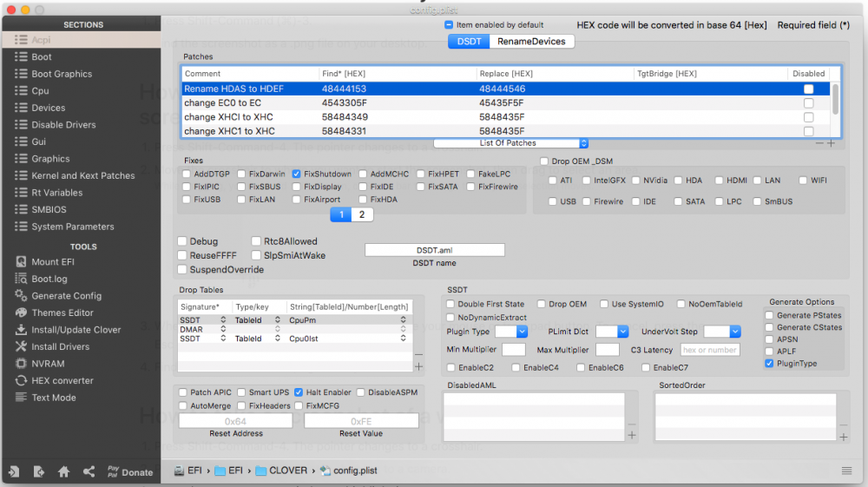Image resolution: width=868 pixels, height=487 pixels.
Task: Click the export icon in bottom toolbar
Action: 39,471
